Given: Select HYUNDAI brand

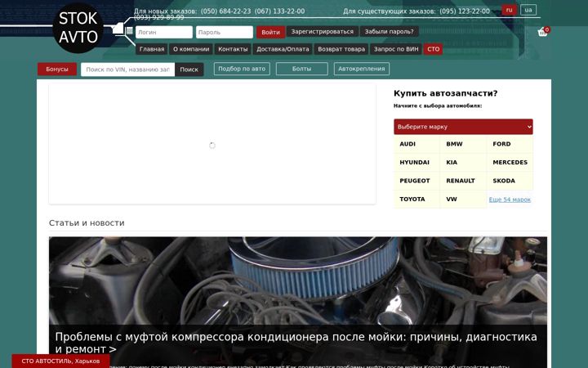Looking at the screenshot, I should tap(414, 162).
